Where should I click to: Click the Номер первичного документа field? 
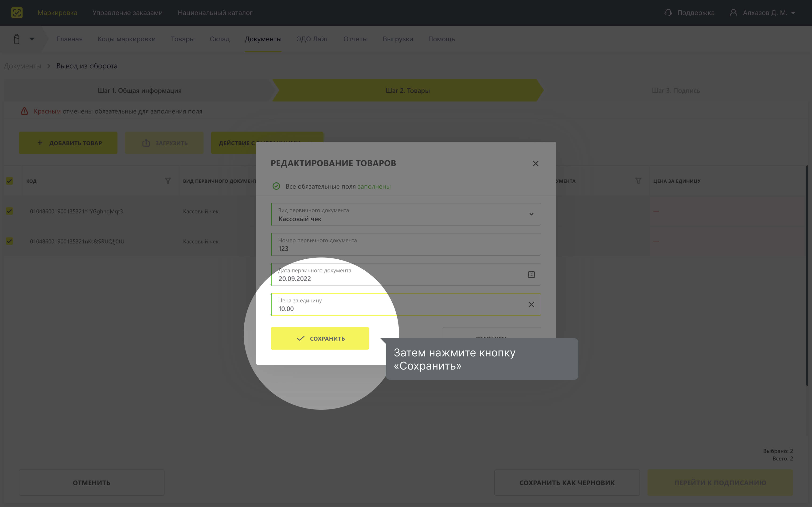point(406,244)
